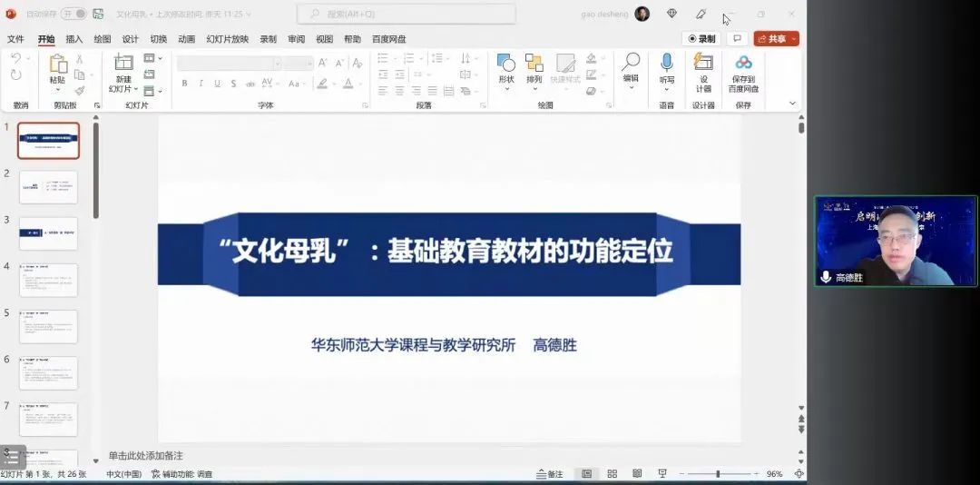Select slide 3 thumbnail
Viewport: 980px width, 485px height.
49,233
